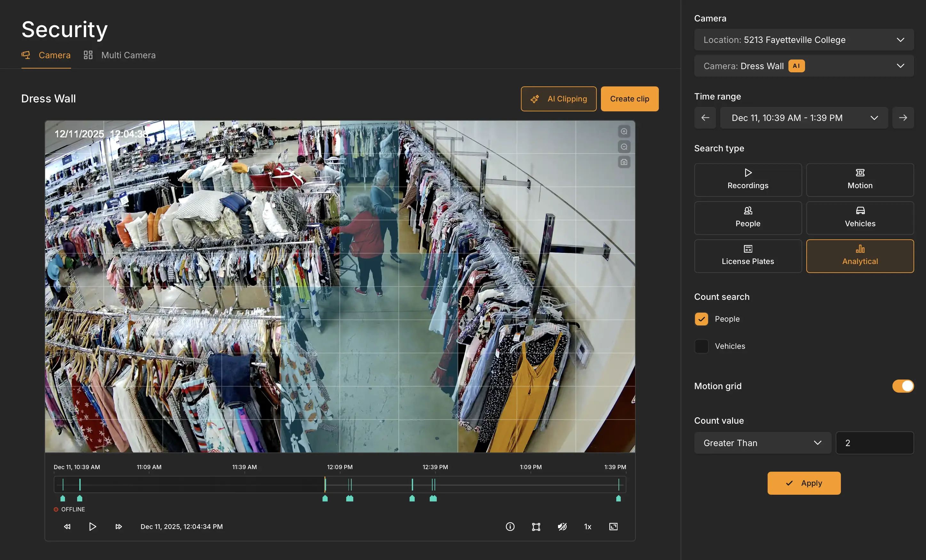Expand the video to fullscreen icon
The width and height of the screenshot is (926, 560).
pos(613,526)
